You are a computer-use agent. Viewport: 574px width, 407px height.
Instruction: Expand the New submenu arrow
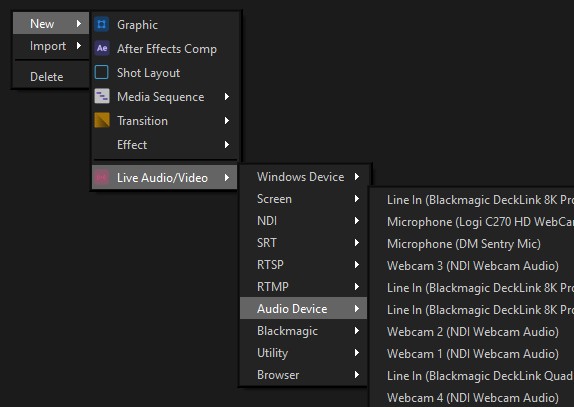79,23
